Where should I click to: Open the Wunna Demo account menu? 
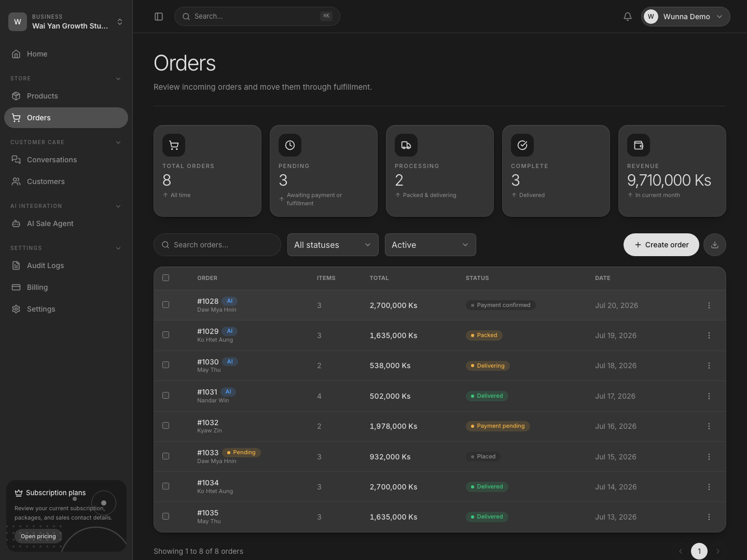(x=686, y=17)
